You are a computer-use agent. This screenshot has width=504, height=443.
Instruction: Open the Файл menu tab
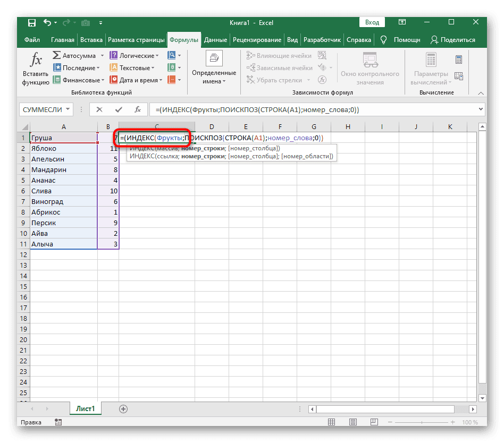pyautogui.click(x=32, y=40)
